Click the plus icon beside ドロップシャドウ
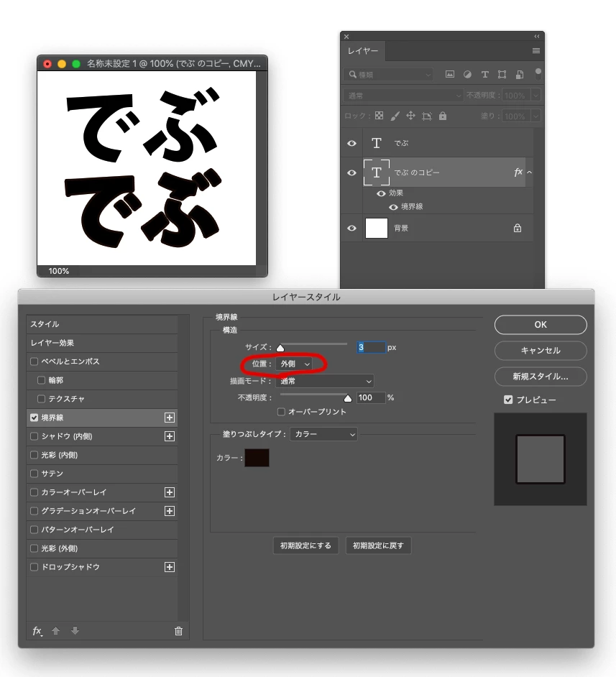 [x=170, y=567]
